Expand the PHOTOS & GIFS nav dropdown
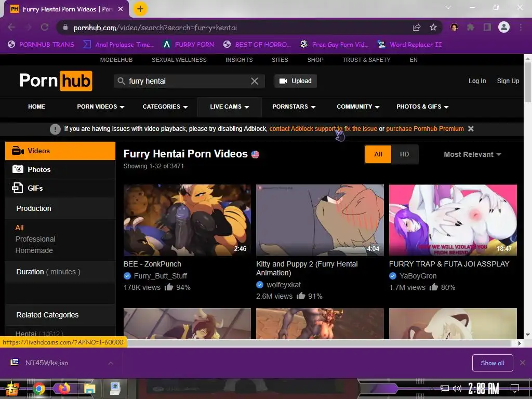Screen dimensions: 532x399 click(x=422, y=107)
